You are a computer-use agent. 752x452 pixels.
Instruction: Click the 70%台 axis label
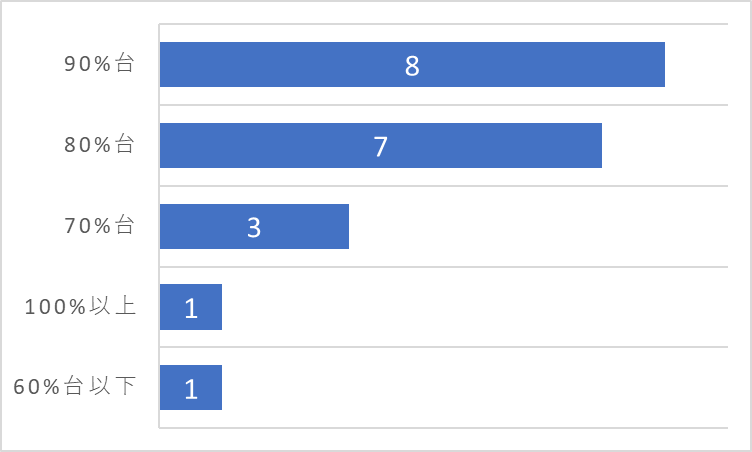99,226
